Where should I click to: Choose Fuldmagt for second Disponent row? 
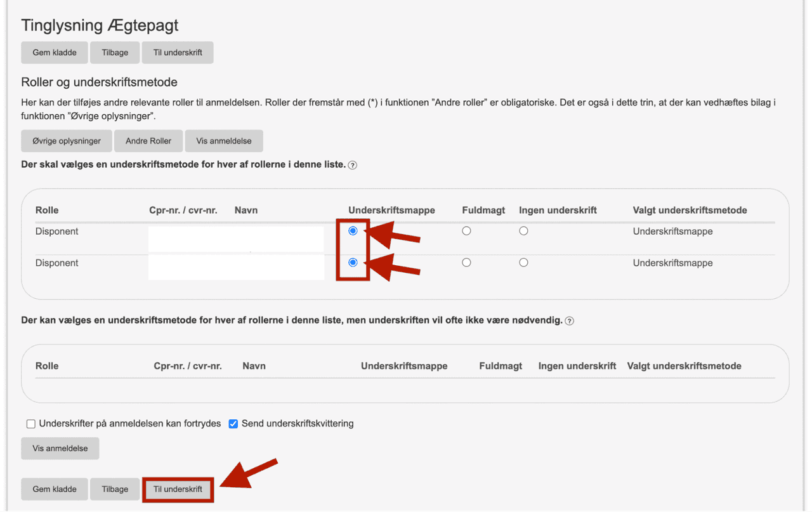point(466,263)
